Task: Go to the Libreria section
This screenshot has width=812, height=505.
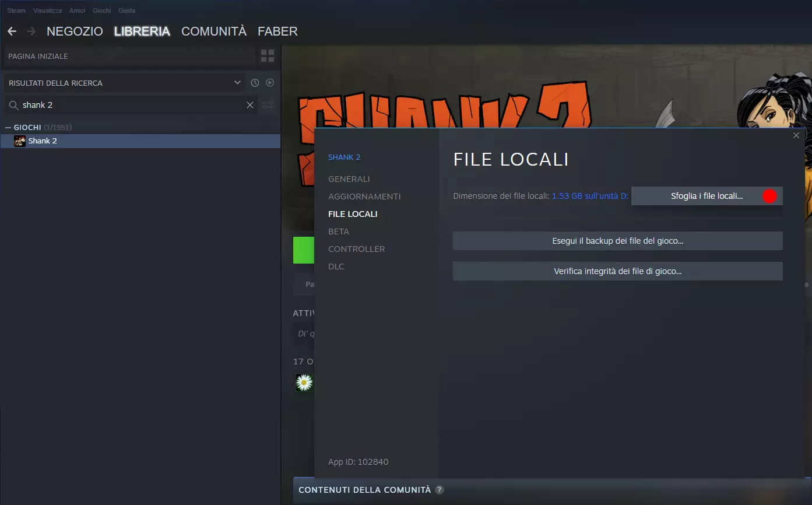Action: click(142, 31)
